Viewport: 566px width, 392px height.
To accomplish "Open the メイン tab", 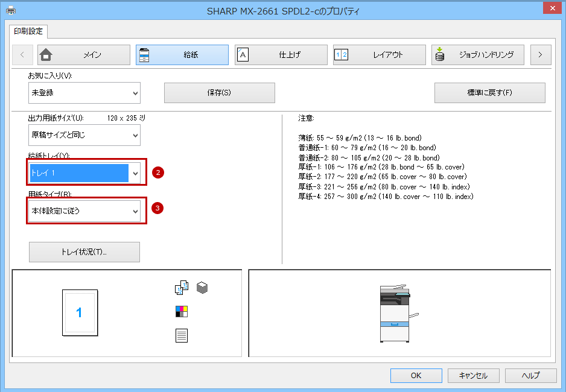I will [84, 55].
